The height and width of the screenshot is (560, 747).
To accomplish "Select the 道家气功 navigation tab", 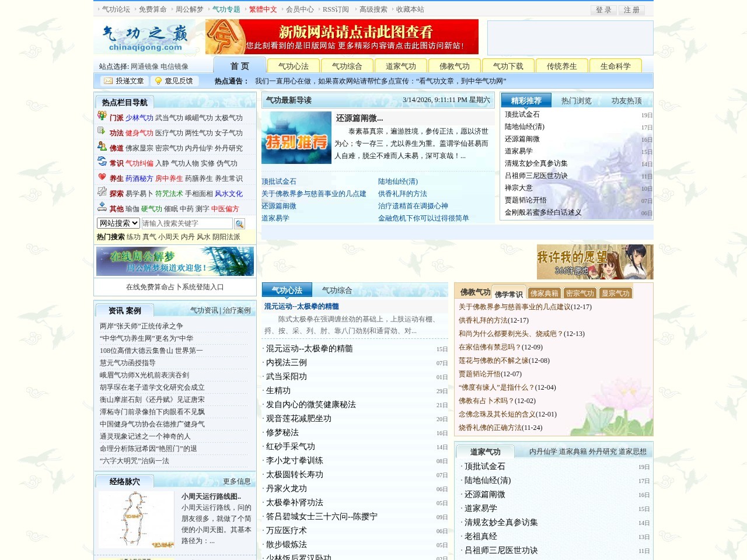I will [401, 66].
